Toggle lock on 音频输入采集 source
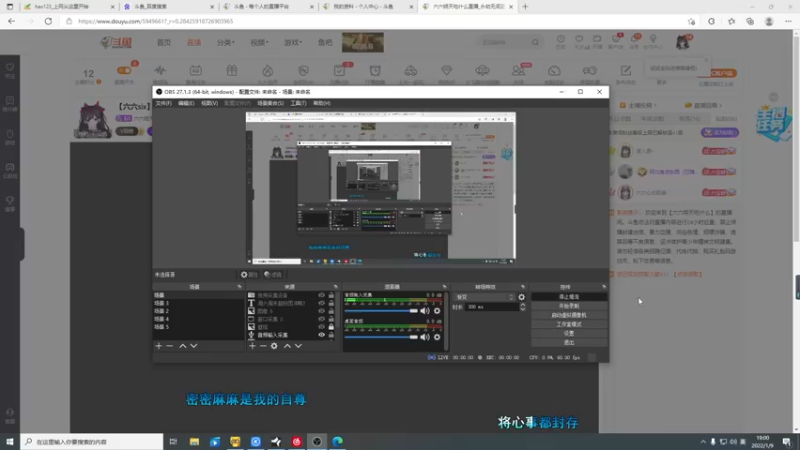 pyautogui.click(x=331, y=335)
